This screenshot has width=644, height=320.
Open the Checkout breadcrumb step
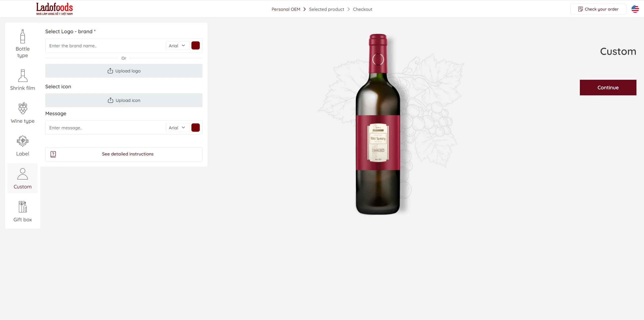363,9
